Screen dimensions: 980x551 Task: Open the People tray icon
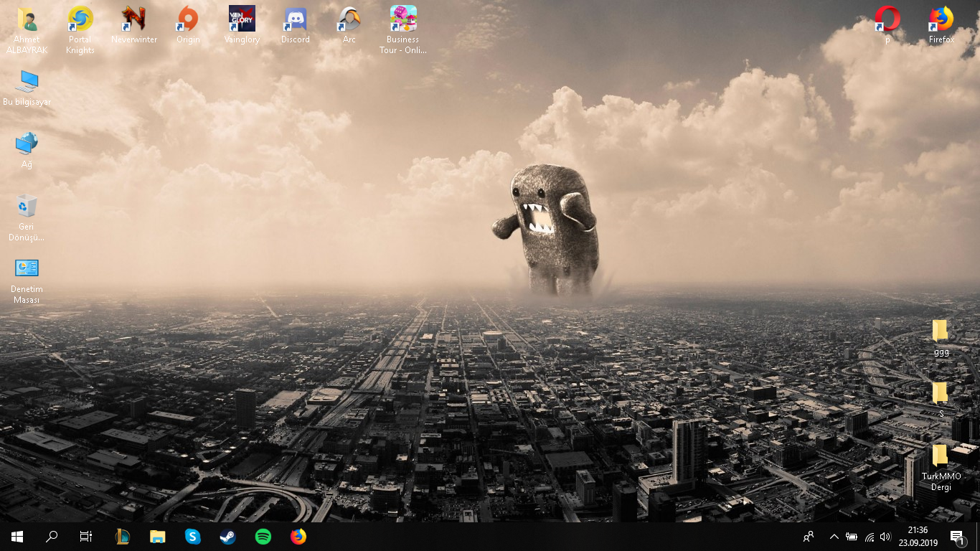[809, 537]
